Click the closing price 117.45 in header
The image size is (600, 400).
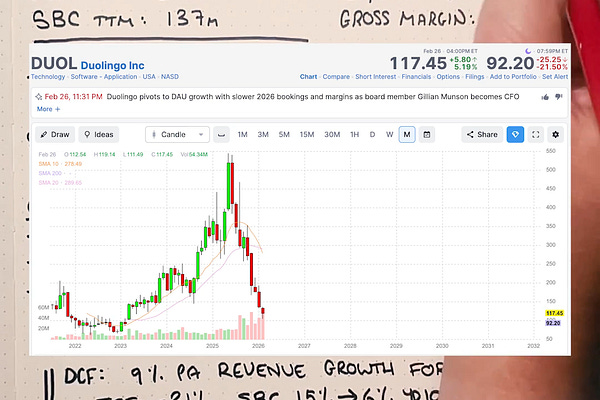418,64
